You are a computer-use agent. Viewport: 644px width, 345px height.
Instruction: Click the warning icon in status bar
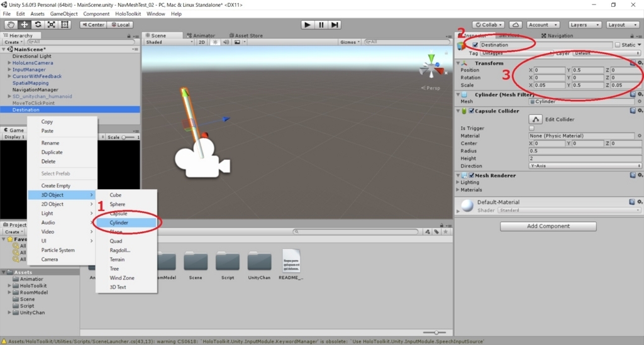coord(4,341)
